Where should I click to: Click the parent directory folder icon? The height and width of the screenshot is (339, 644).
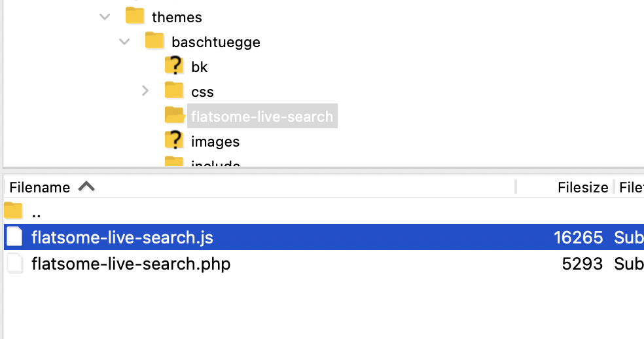(x=14, y=211)
